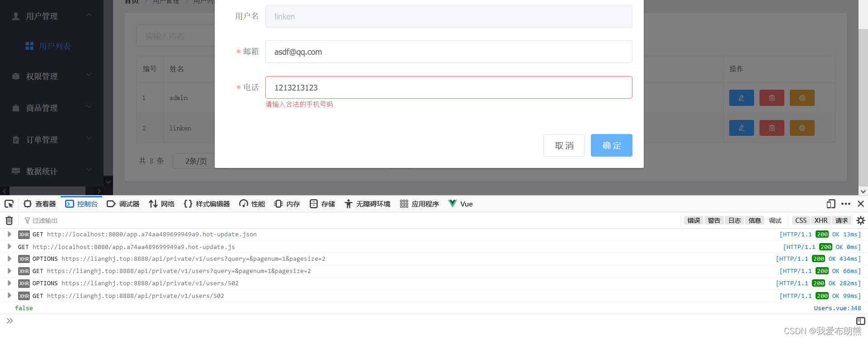868x340 pixels.
Task: Toggle the Logs (日志) filter
Action: (734, 220)
